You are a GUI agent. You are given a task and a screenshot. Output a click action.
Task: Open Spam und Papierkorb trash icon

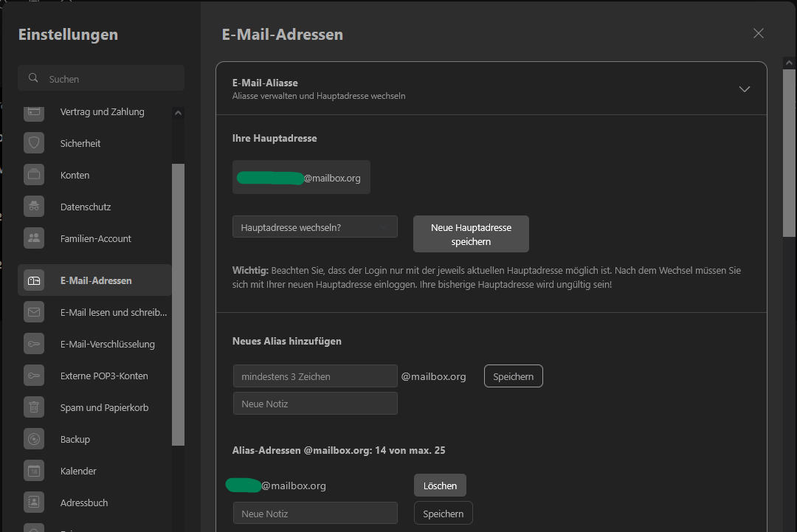[34, 407]
